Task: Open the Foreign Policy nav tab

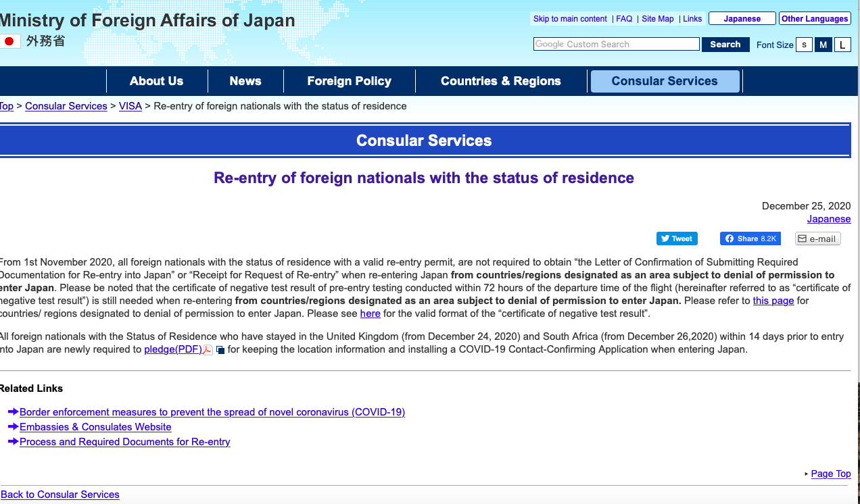Action: [349, 81]
